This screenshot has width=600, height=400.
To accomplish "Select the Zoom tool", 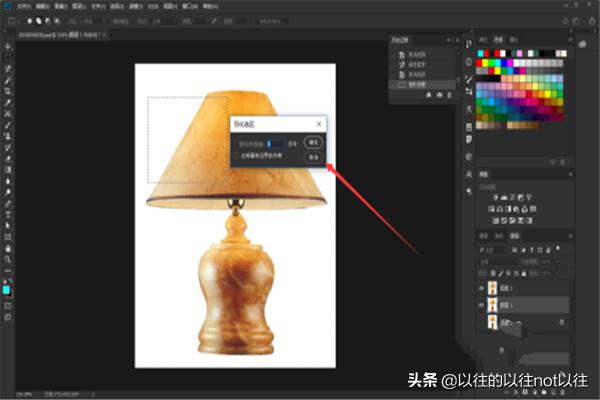I will [8, 259].
